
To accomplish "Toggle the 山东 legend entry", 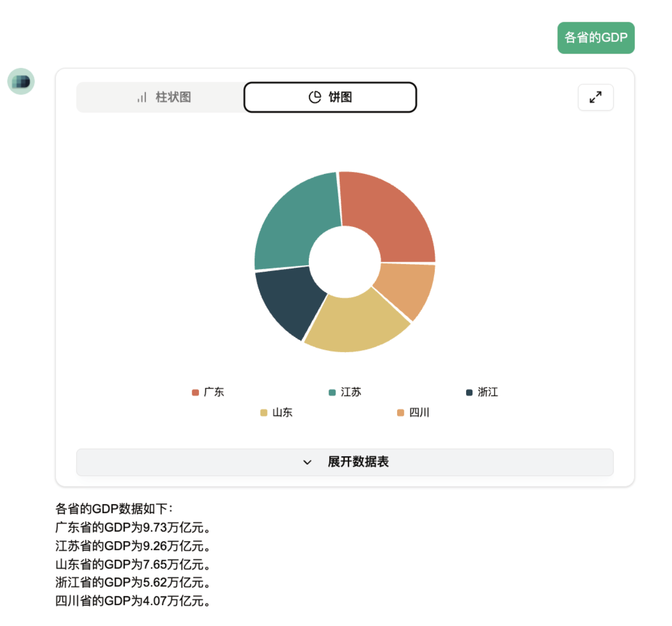I will [x=277, y=412].
